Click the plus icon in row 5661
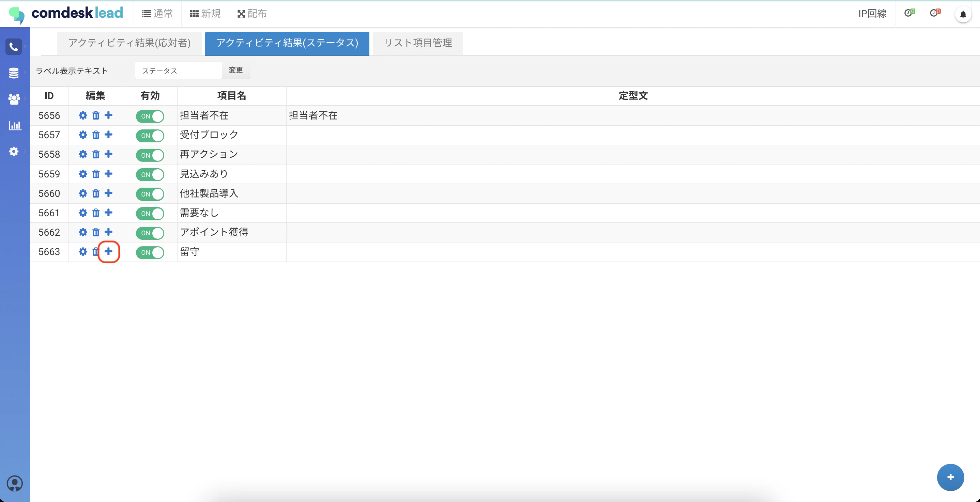The image size is (980, 502). coord(108,212)
